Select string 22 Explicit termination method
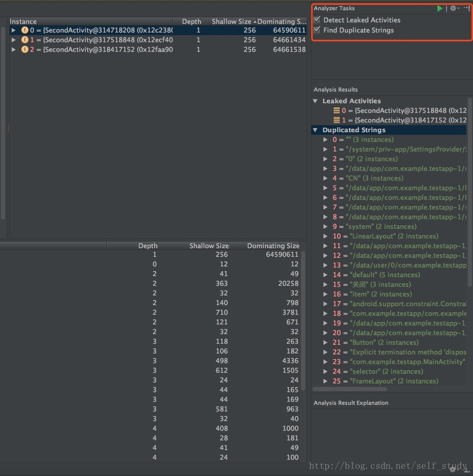This screenshot has height=476, width=473. tap(399, 352)
